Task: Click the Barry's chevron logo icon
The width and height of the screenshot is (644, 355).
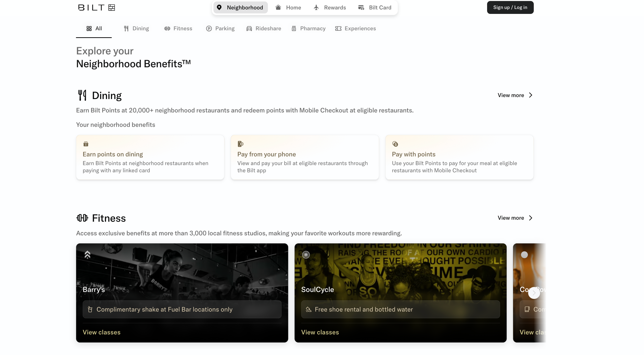Action: (87, 255)
